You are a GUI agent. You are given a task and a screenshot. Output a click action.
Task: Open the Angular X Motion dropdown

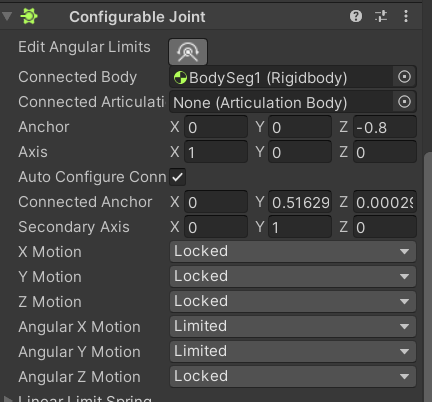pyautogui.click(x=293, y=326)
